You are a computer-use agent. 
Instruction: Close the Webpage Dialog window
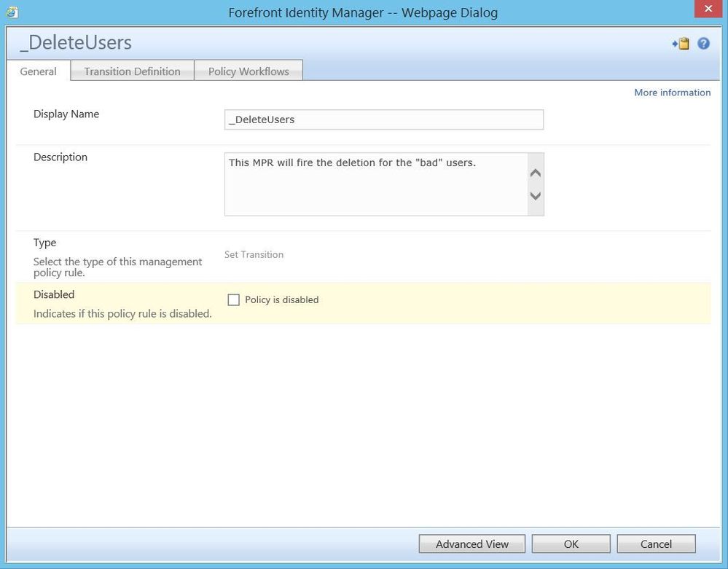pos(708,9)
